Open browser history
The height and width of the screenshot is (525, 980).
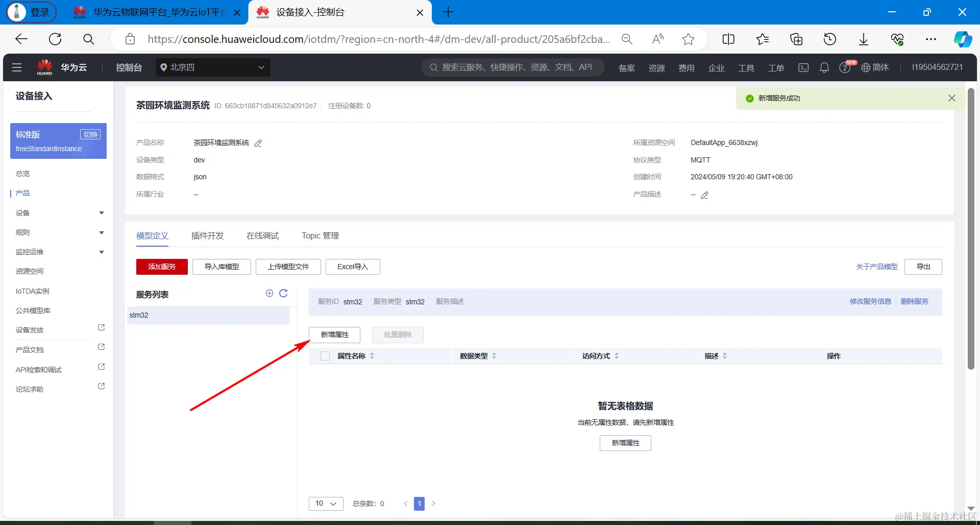point(830,39)
